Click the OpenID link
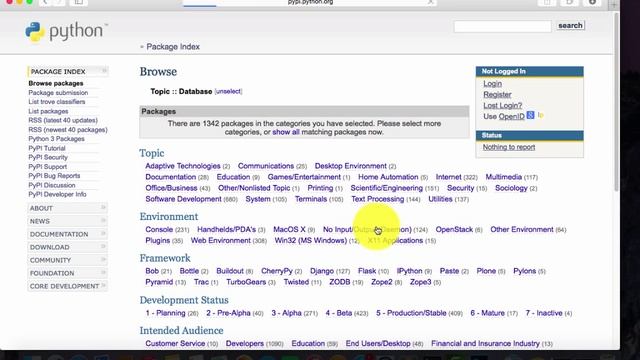The width and height of the screenshot is (640, 360). pyautogui.click(x=511, y=117)
